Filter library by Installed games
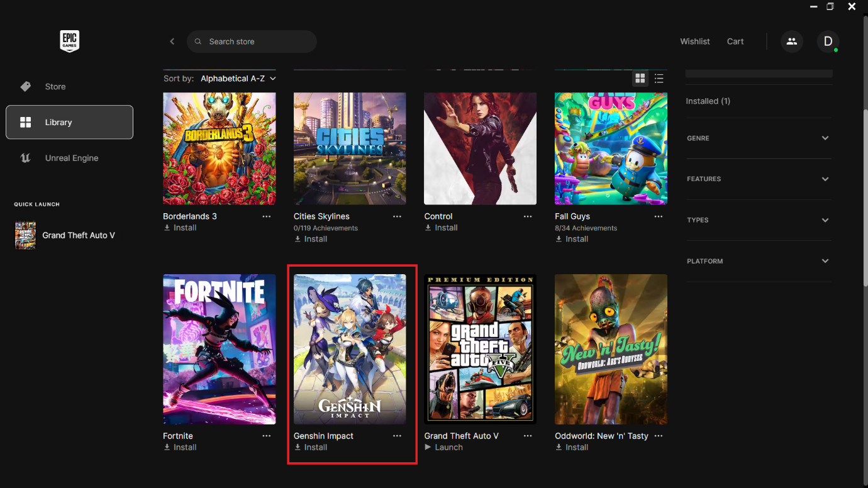Image resolution: width=868 pixels, height=488 pixels. [708, 101]
